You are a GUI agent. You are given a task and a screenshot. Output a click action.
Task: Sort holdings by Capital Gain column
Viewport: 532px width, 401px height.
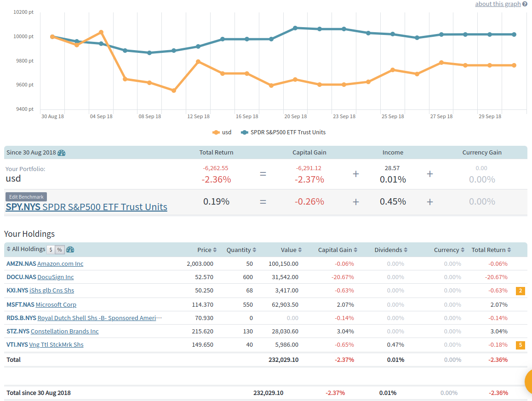pos(338,250)
